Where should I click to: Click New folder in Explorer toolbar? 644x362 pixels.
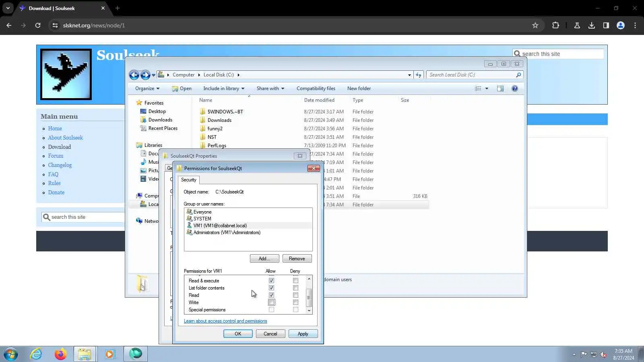pos(359,88)
